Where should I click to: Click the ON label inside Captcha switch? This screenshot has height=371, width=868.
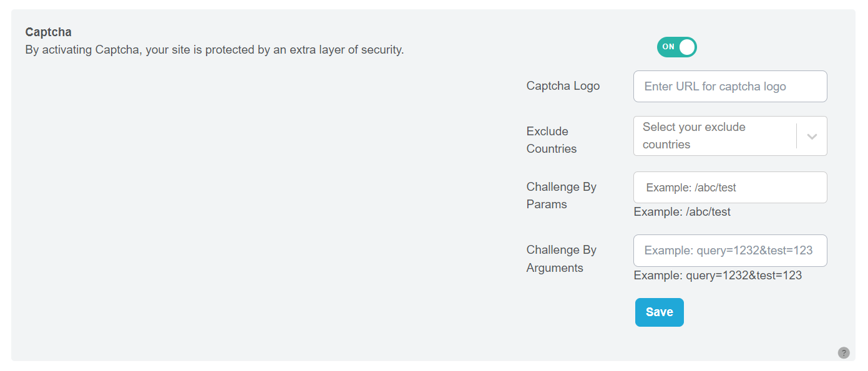pyautogui.click(x=668, y=47)
